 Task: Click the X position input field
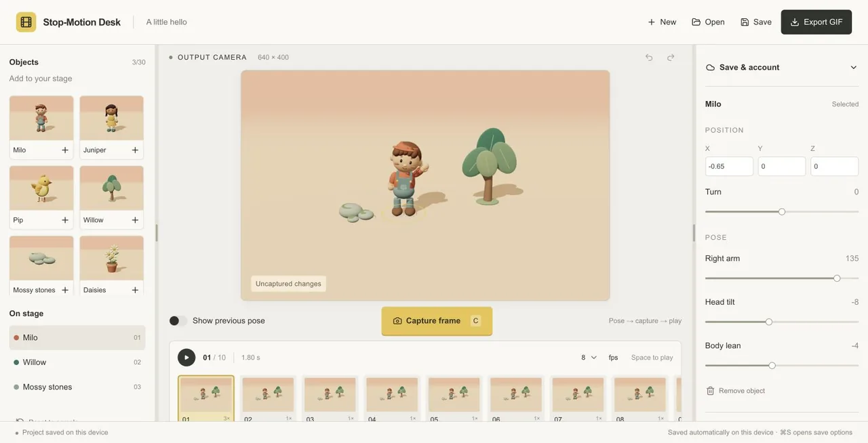pos(729,167)
